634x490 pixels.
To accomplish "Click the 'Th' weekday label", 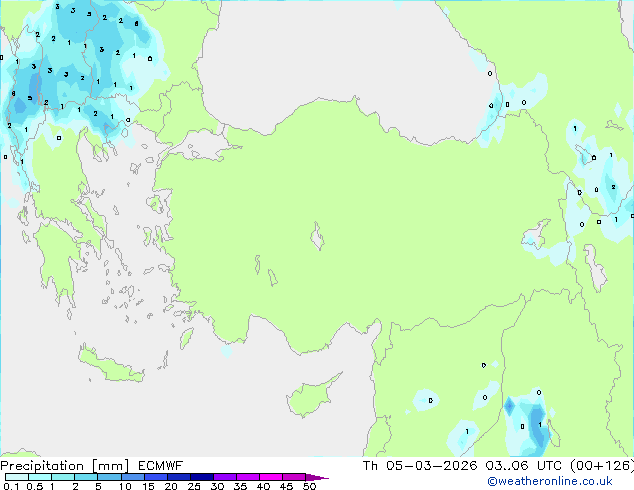I will [x=370, y=466].
